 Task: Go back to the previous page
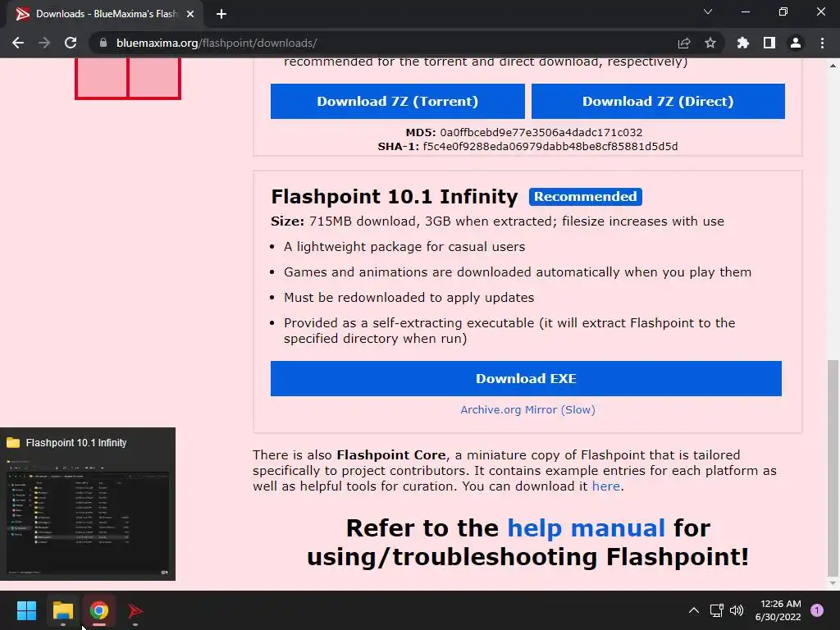coord(18,43)
